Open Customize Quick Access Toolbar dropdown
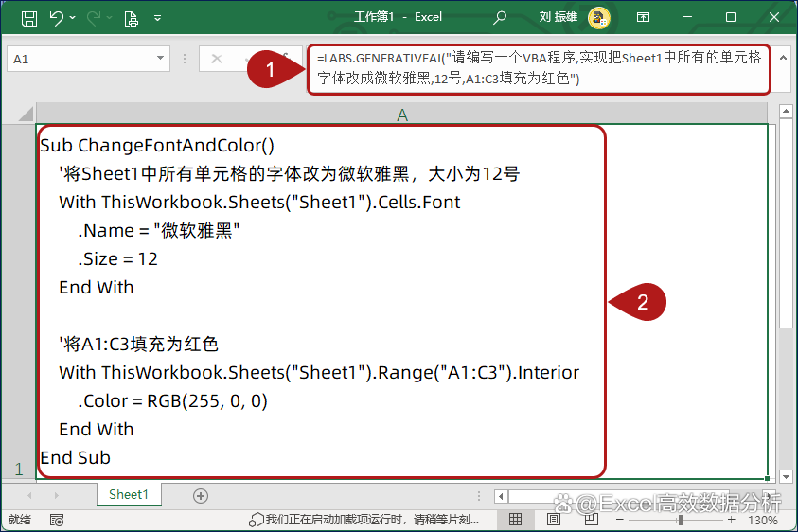The height and width of the screenshot is (532, 798). 158,18
